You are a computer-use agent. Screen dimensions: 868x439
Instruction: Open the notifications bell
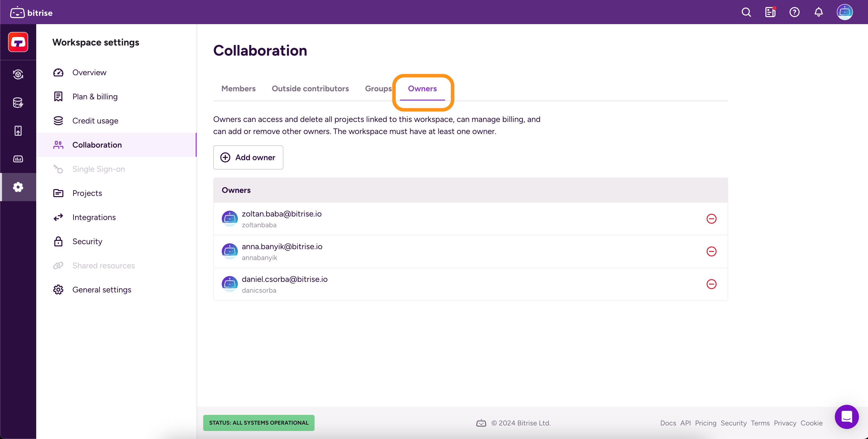[x=818, y=13]
